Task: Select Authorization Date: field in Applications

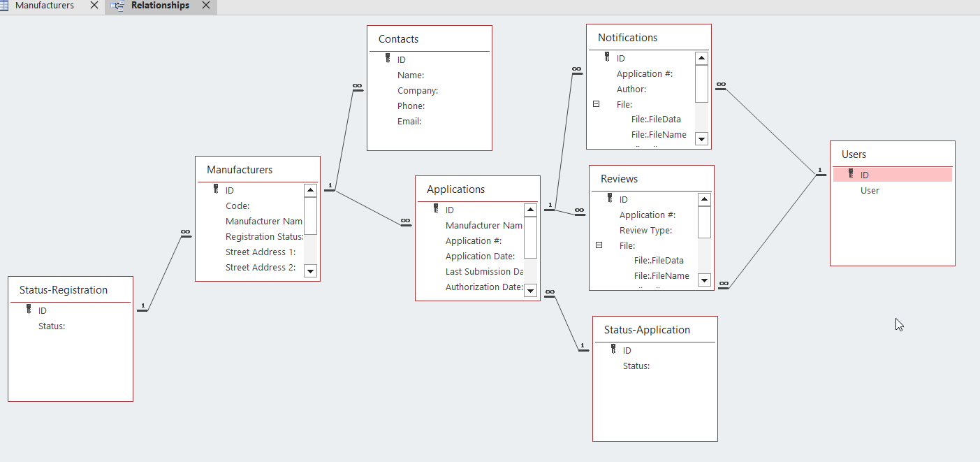Action: (x=485, y=287)
